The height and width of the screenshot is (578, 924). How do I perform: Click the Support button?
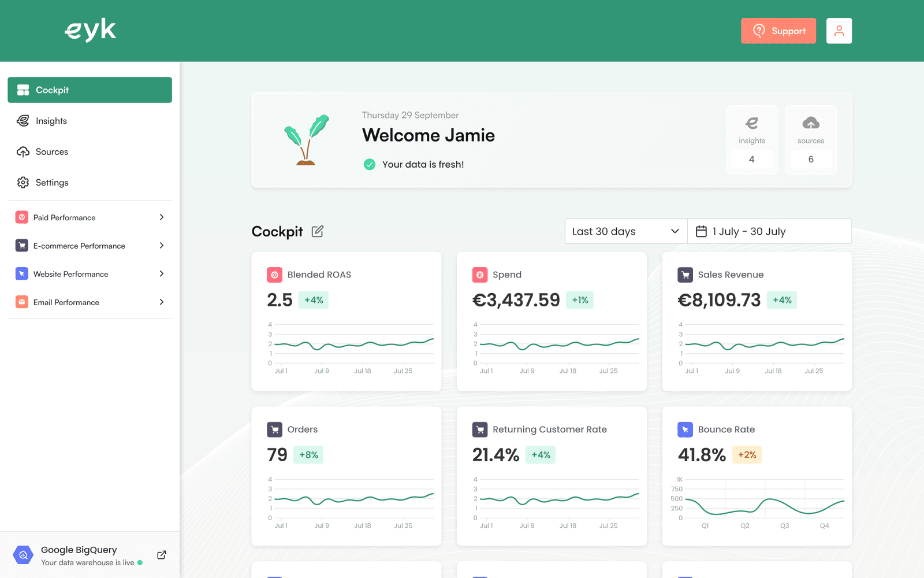click(x=778, y=31)
